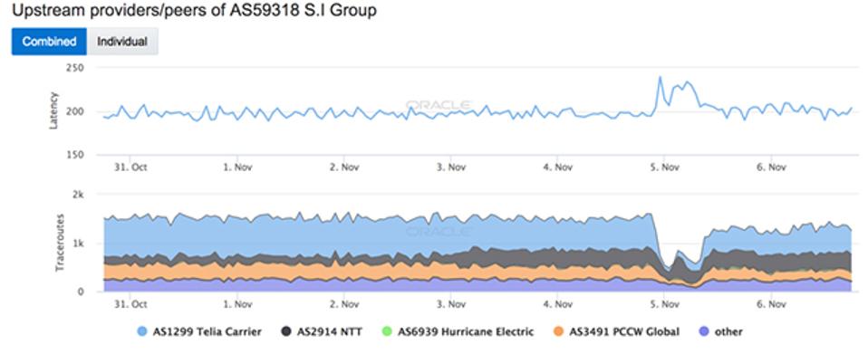Click the '1k' traceroutes axis value
The width and height of the screenshot is (868, 354).
click(x=78, y=244)
